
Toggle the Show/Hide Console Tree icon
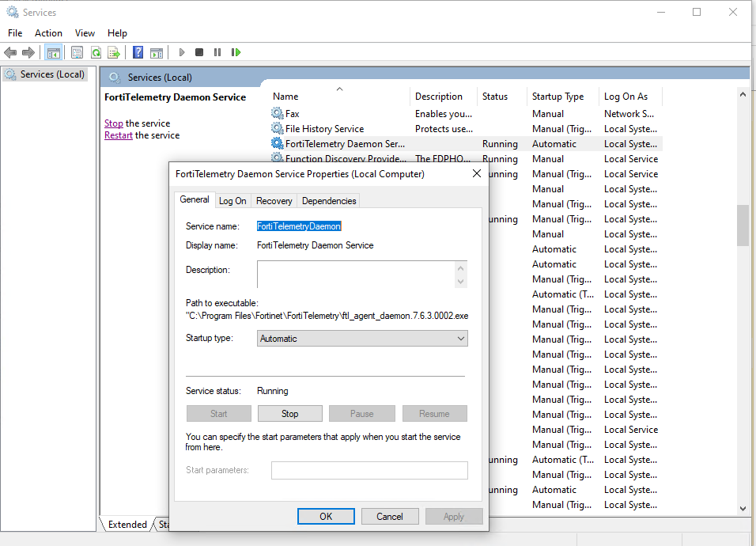pos(53,53)
